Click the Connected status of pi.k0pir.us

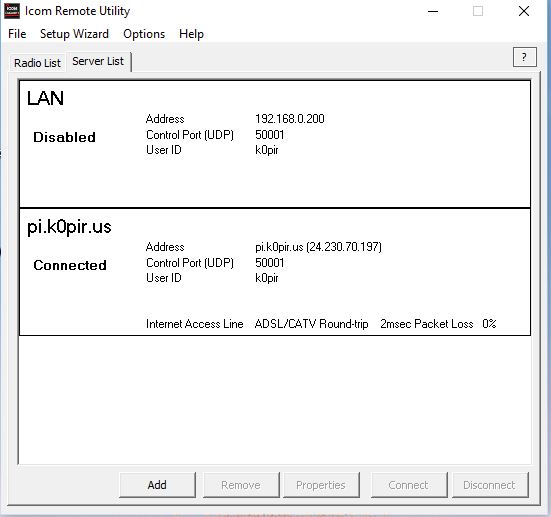[x=70, y=265]
